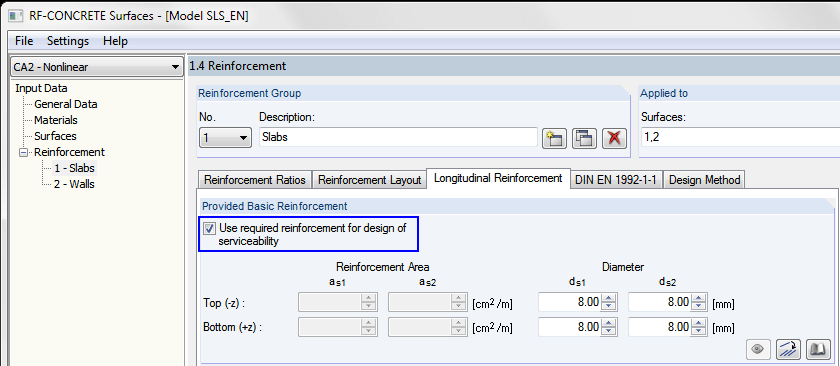Click the Surfaces field containing 1,2
840x366 pixels.
click(739, 137)
